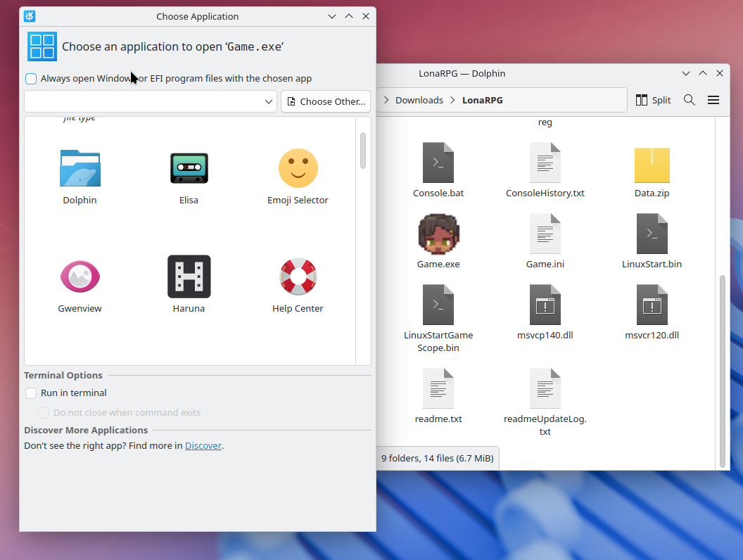Screen dimensions: 743x560
Task: Open search in Dolphin toolbar
Action: [690, 100]
